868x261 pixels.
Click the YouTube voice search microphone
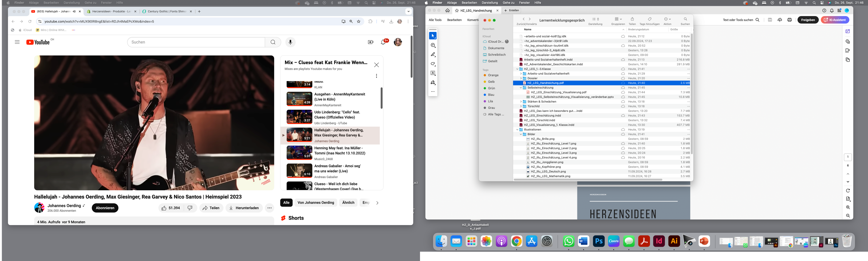click(290, 42)
